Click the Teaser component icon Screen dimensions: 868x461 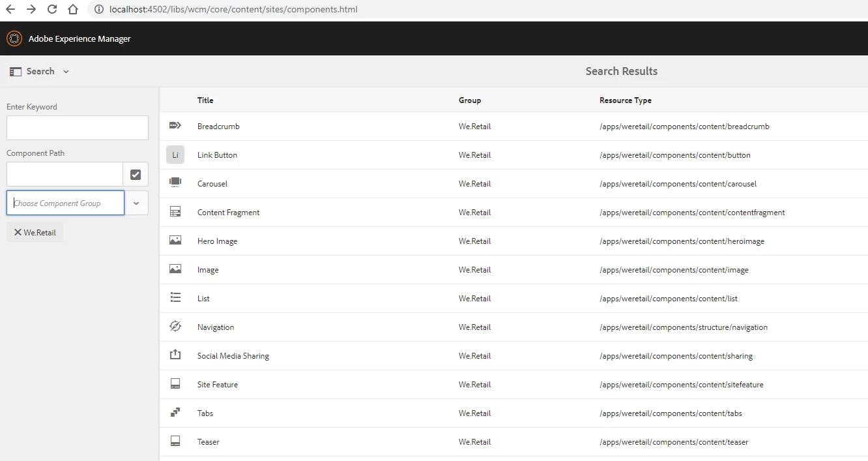pyautogui.click(x=175, y=441)
